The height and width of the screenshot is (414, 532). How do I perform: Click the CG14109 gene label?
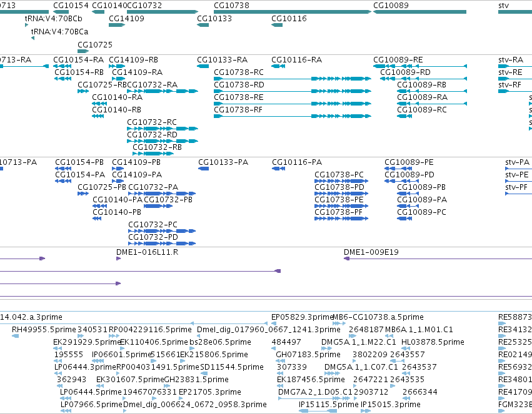pyautogui.click(x=126, y=18)
